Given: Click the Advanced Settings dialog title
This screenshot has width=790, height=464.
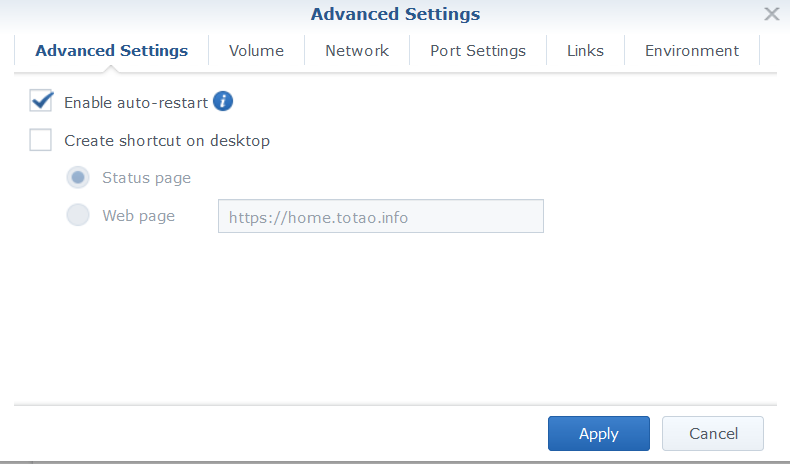Looking at the screenshot, I should (x=395, y=14).
